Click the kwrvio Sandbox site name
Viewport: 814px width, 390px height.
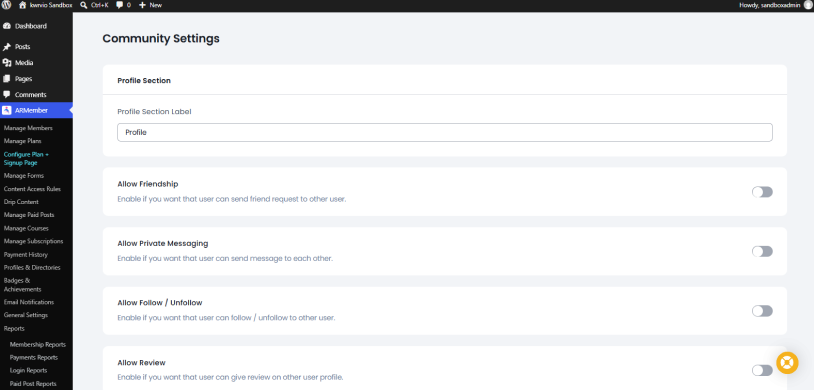[x=51, y=5]
